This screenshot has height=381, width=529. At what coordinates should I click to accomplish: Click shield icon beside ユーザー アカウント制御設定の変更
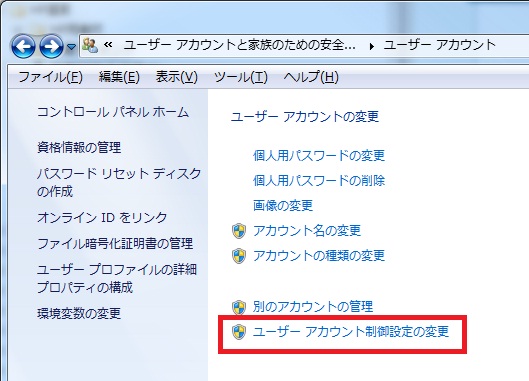coord(239,332)
